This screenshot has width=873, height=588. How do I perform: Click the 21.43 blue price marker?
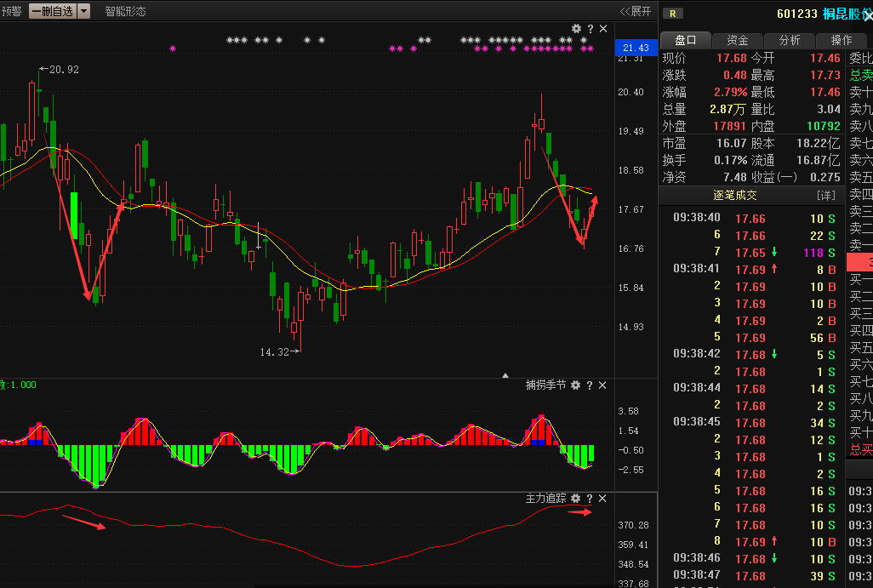click(635, 48)
